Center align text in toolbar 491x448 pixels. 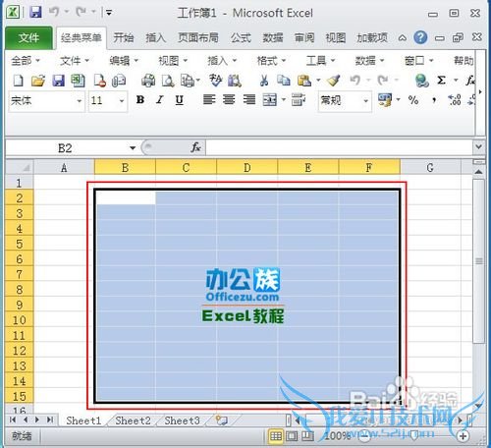coord(229,99)
